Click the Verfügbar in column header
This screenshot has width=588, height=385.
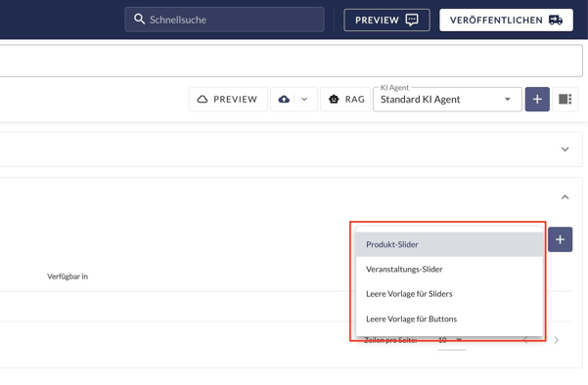[x=68, y=277]
